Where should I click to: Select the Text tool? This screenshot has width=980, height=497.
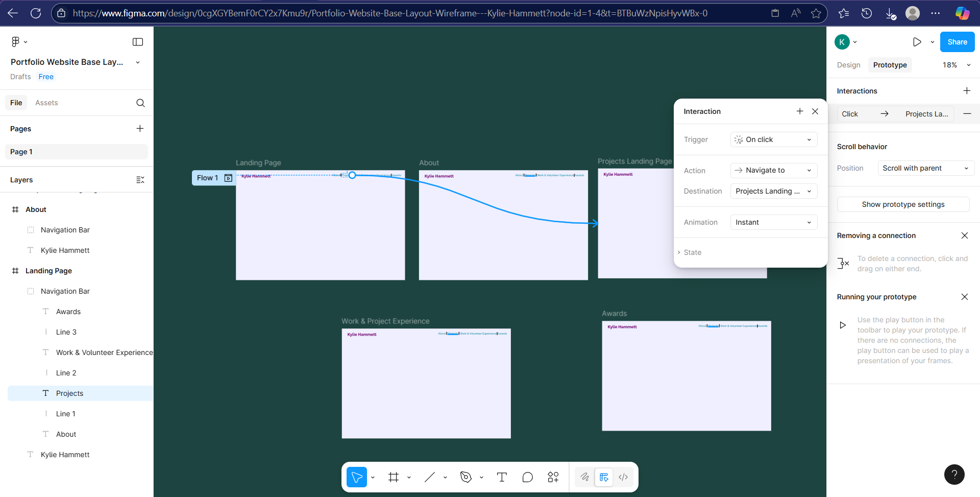pos(502,477)
